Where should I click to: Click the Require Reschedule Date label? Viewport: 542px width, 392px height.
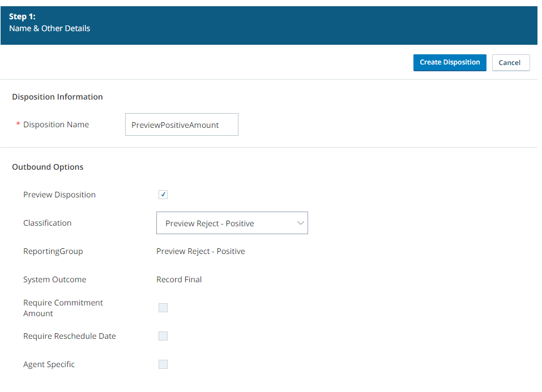point(70,336)
